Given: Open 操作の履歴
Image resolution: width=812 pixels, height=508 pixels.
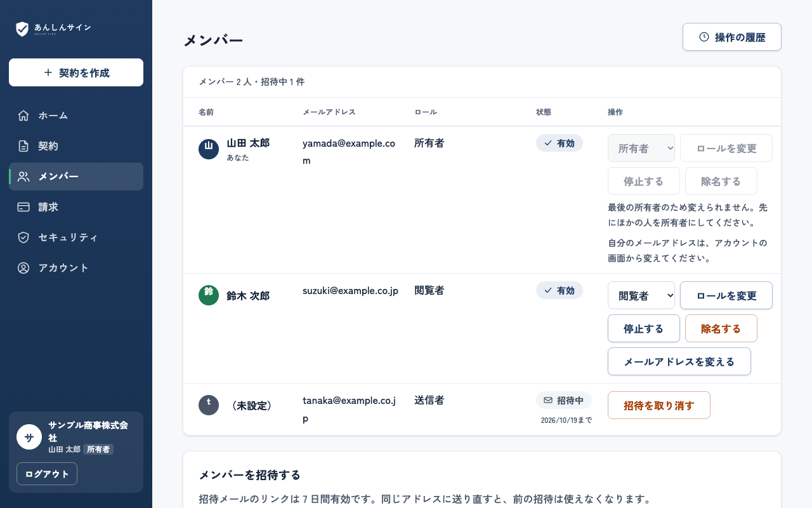Looking at the screenshot, I should coord(732,37).
